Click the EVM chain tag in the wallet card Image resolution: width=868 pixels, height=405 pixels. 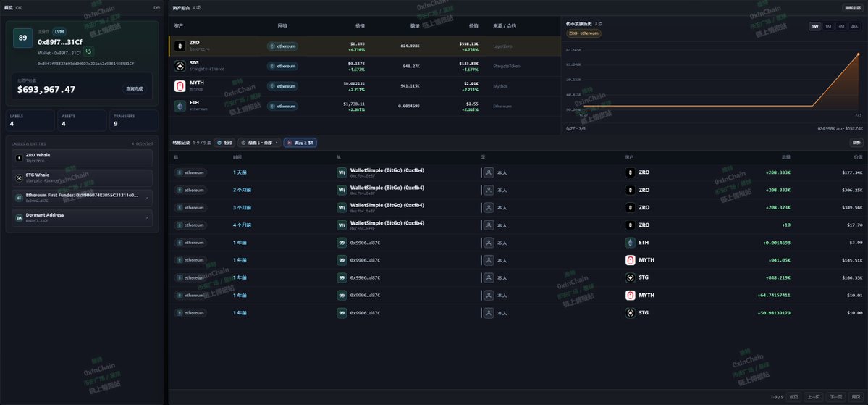click(x=59, y=32)
